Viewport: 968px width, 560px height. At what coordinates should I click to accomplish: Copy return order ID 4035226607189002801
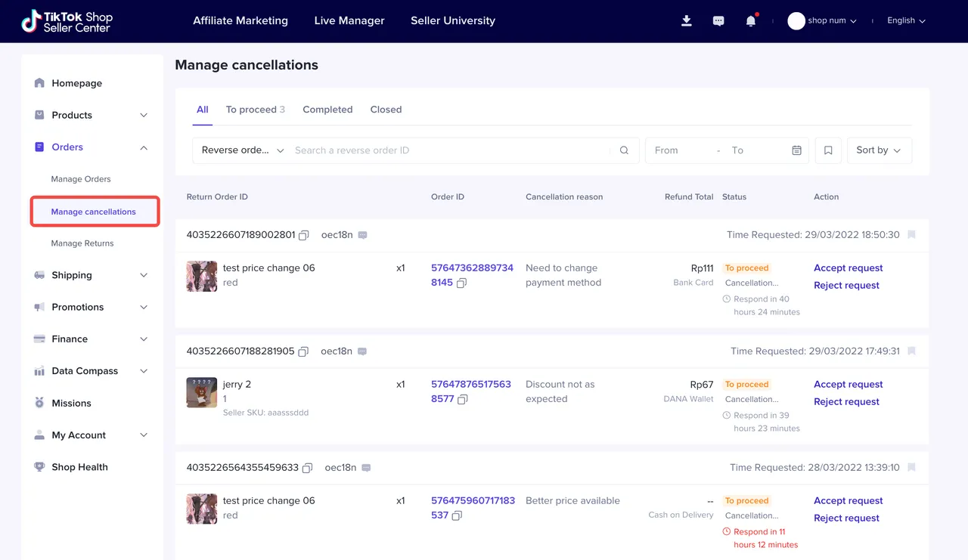[303, 235]
